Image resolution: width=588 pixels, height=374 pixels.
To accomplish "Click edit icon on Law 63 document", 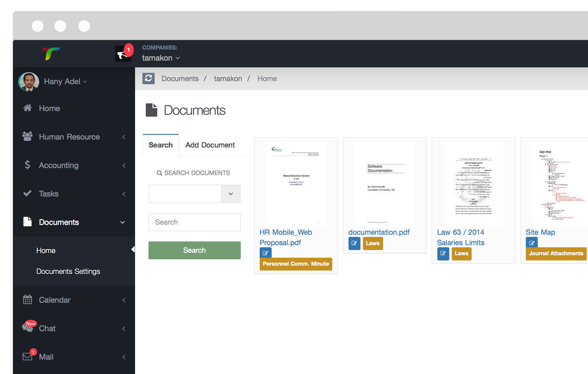I will tap(443, 253).
